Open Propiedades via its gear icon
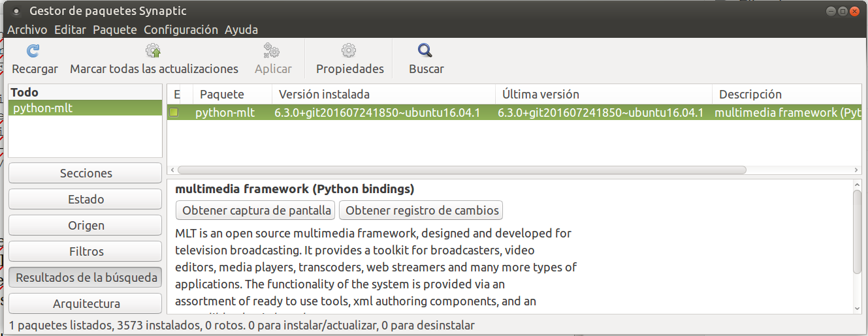 [349, 51]
